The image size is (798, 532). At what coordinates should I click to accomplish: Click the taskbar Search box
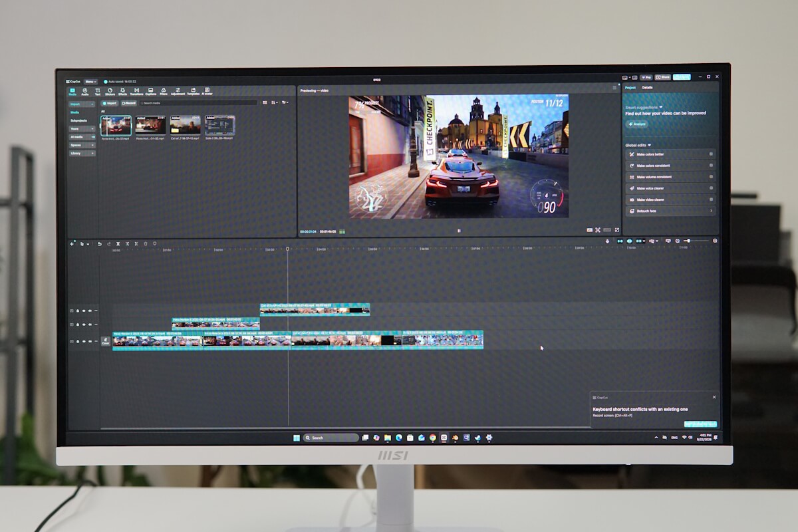(331, 438)
